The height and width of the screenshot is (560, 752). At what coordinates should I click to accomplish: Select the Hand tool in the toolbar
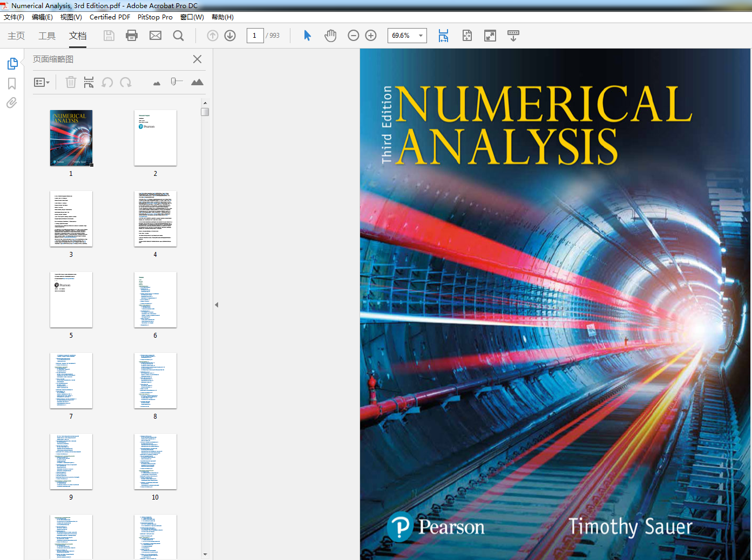coord(330,36)
